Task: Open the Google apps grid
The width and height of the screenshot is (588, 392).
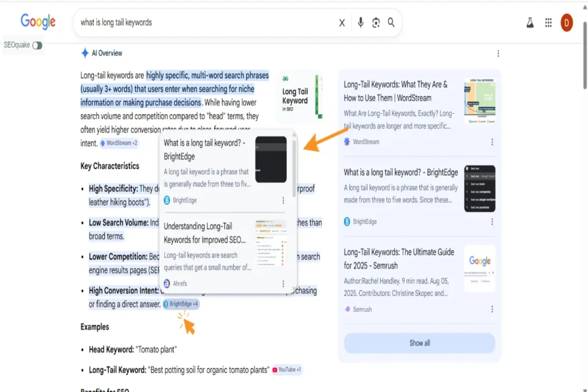Action: (548, 23)
